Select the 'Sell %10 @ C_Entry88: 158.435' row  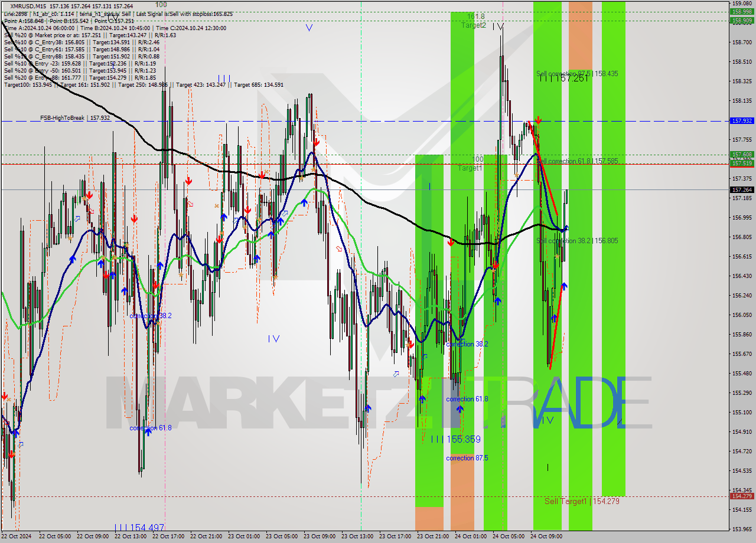(82, 56)
